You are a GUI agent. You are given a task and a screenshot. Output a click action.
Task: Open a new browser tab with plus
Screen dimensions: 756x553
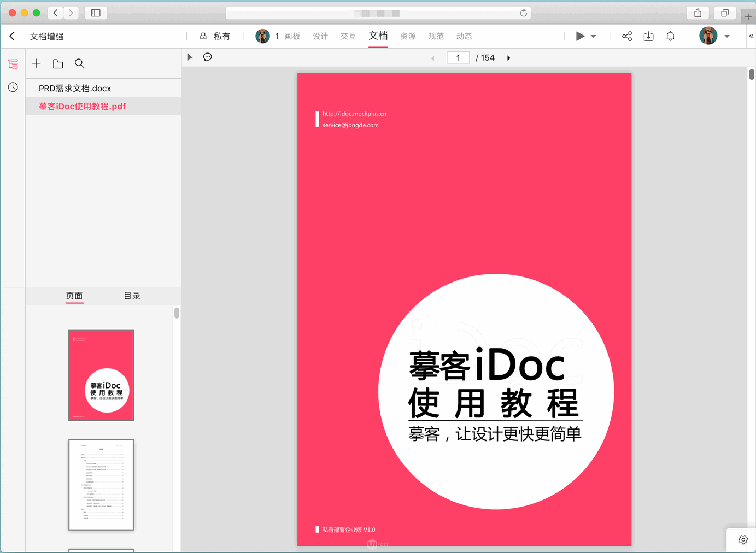coord(748,17)
